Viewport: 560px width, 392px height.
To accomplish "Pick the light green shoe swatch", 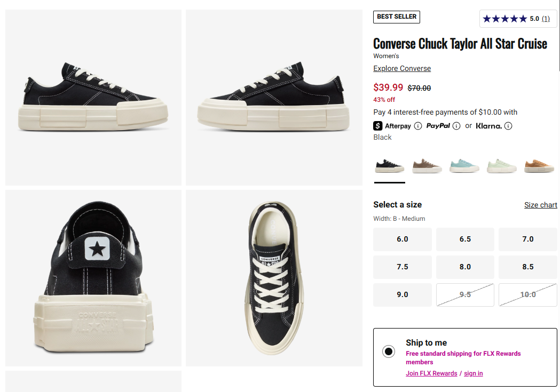I will [x=501, y=165].
